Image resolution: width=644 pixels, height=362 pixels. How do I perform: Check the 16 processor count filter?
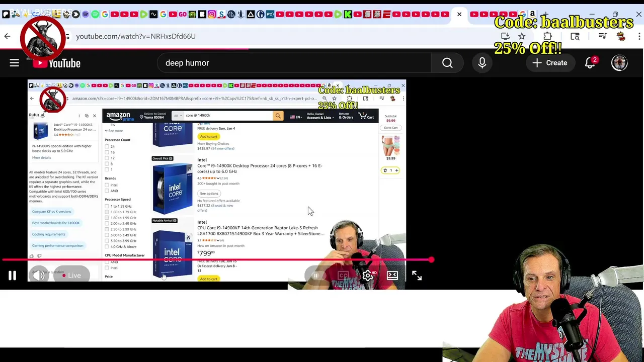pos(107,152)
